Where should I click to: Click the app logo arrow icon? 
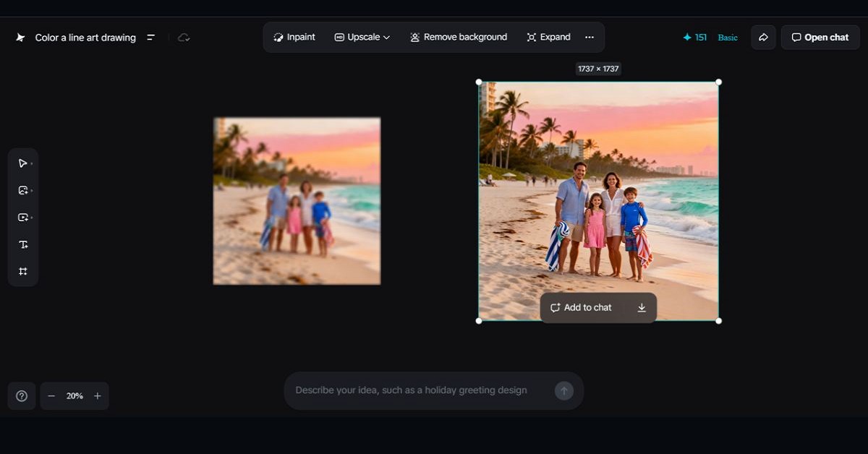click(x=20, y=37)
